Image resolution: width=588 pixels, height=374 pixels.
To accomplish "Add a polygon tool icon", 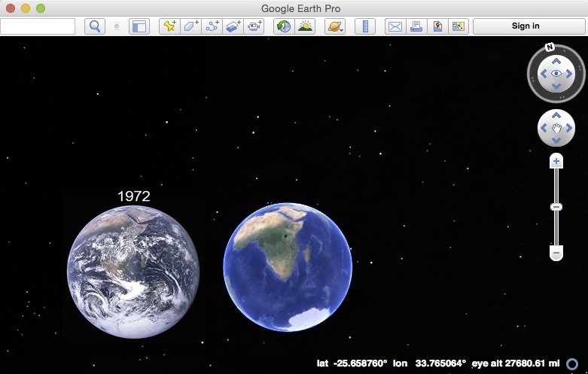I will coord(191,26).
